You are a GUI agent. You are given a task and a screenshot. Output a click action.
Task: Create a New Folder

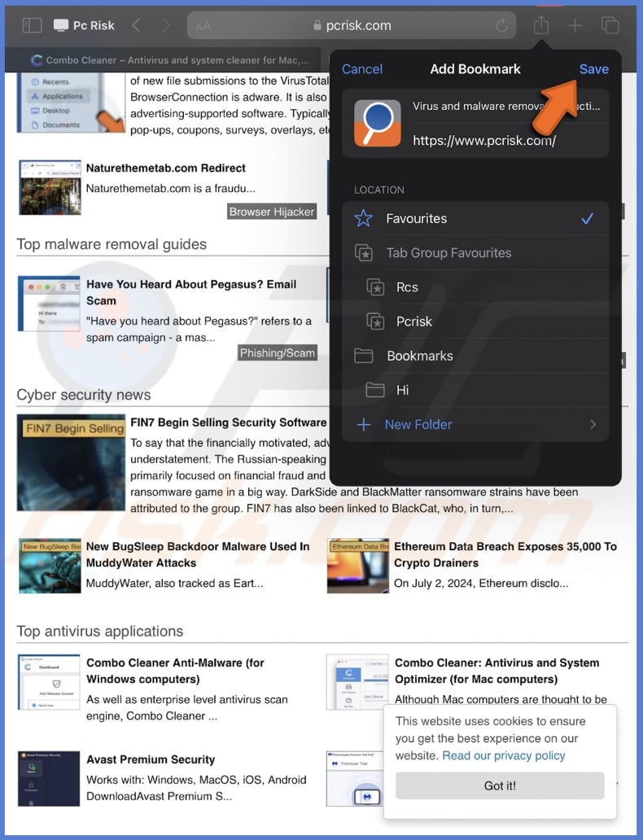pos(475,424)
